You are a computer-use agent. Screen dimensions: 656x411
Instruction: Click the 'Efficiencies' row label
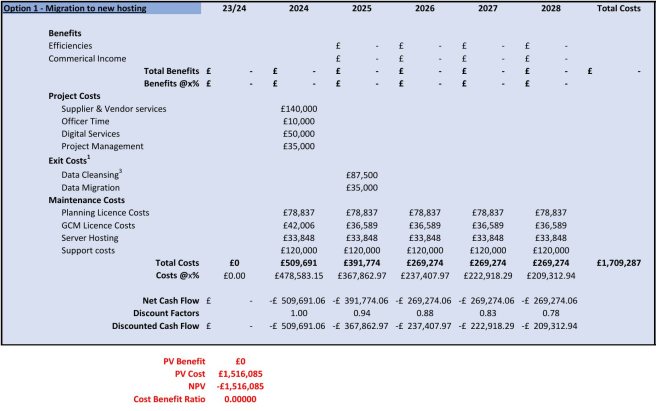[70, 46]
